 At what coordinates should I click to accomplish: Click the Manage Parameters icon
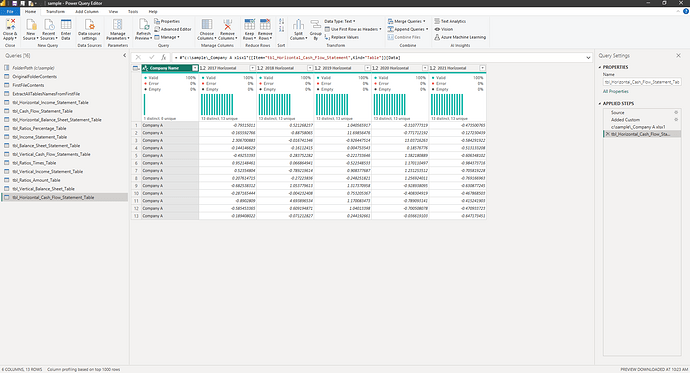(117, 25)
